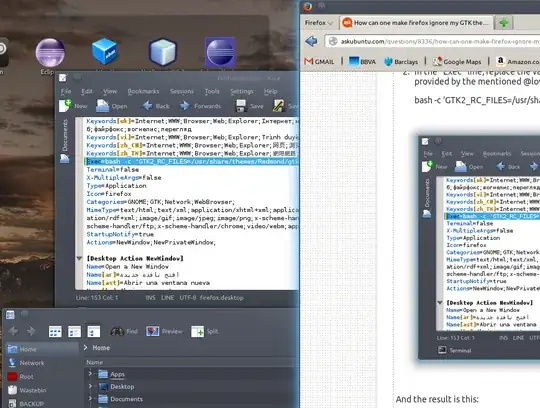Navigate forward in the Dolphin file manager
Image resolution: width=540 pixels, height=408 pixels.
31,331
